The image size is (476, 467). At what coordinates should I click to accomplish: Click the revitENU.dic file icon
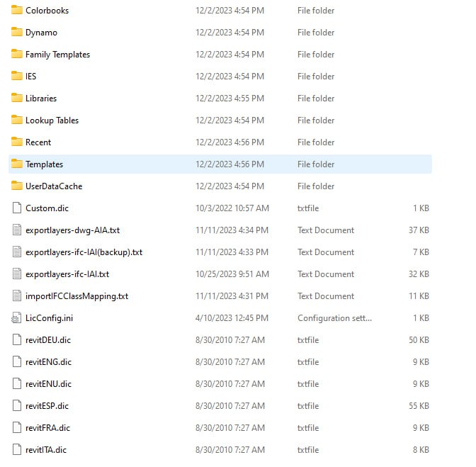[x=17, y=383]
